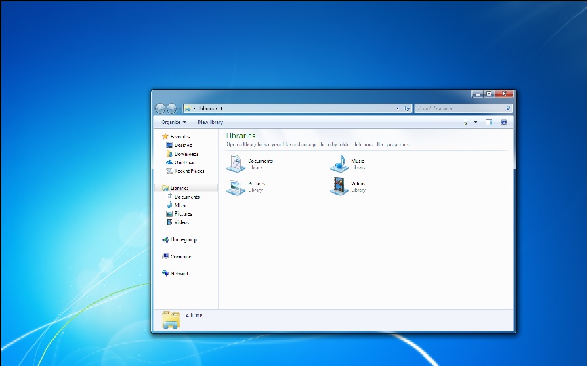Select Network label in navigation pane

tap(180, 274)
